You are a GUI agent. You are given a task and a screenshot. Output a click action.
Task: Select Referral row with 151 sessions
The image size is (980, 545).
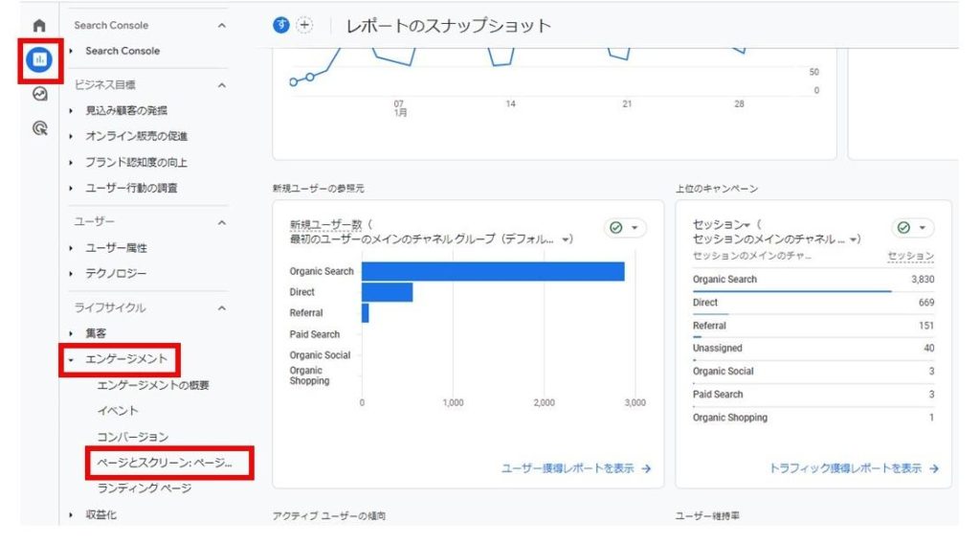(x=813, y=326)
